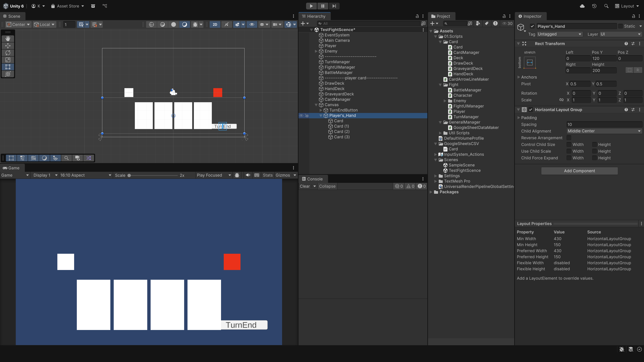Click the Pause button

[x=323, y=6]
